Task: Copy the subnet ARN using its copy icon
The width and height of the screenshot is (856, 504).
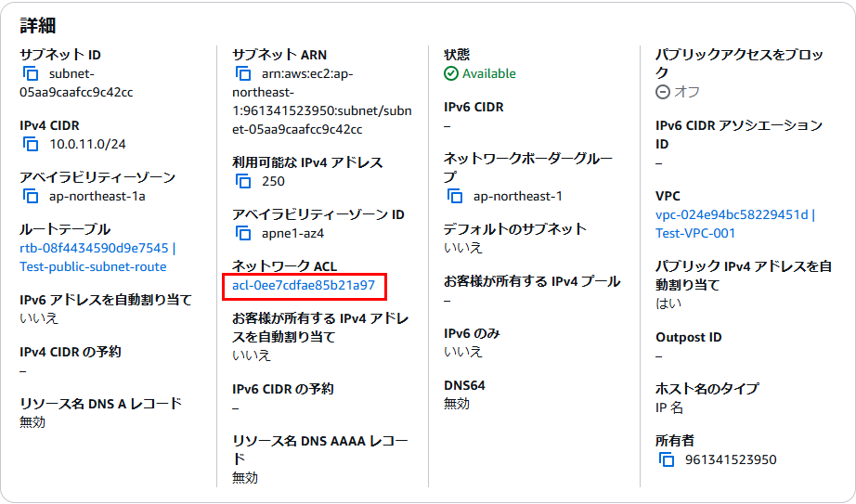Action: (243, 73)
